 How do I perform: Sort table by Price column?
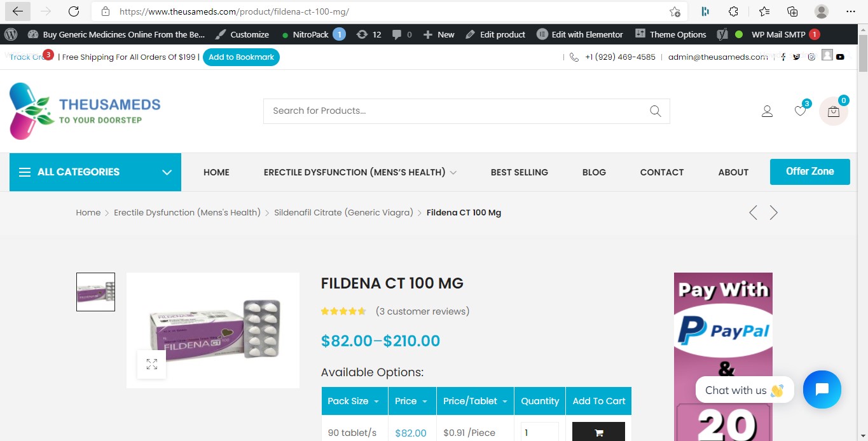tap(412, 401)
